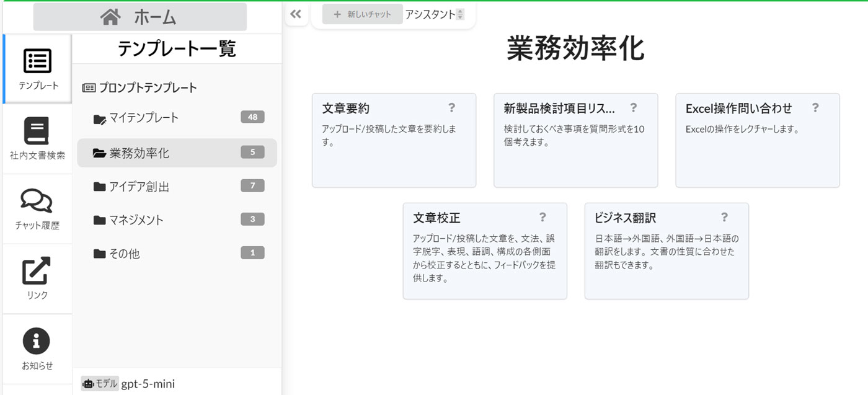Viewport: 868px width, 395px height.
Task: Expand the マイテンプレート folder
Action: (x=144, y=118)
